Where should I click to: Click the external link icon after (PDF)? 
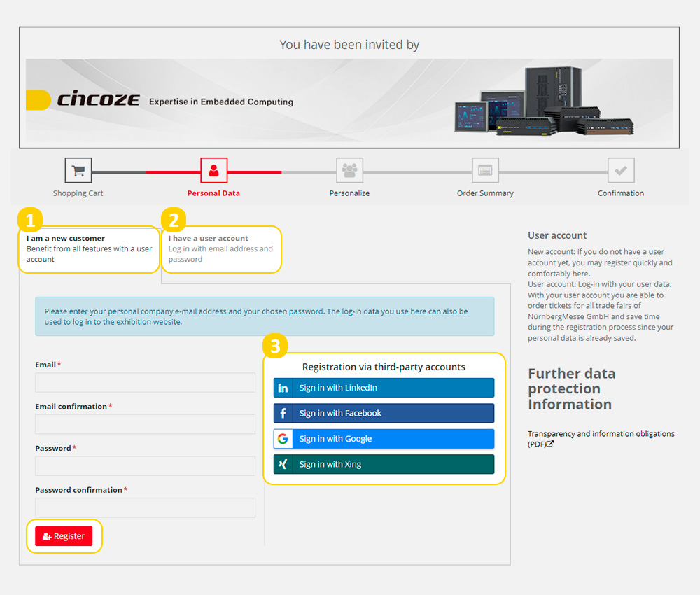[x=550, y=444]
